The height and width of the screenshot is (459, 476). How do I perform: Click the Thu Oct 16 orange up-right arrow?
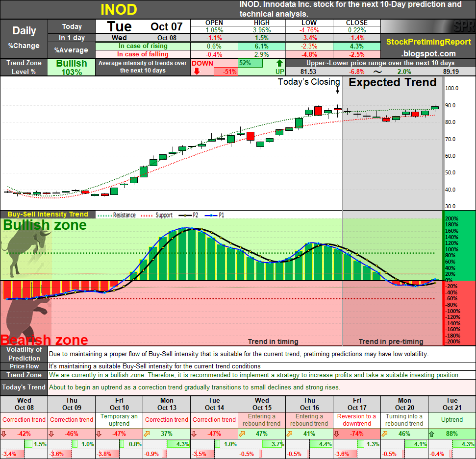point(289,434)
